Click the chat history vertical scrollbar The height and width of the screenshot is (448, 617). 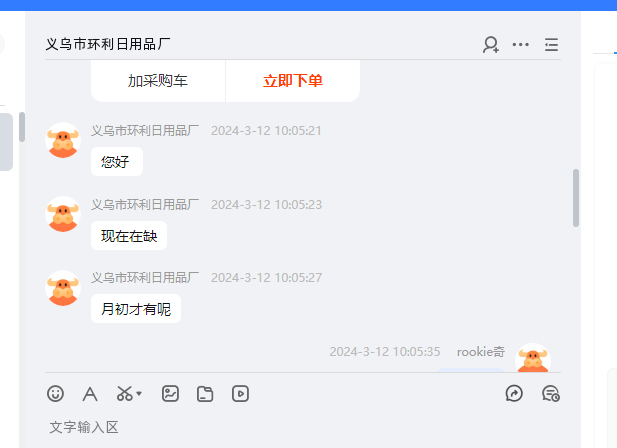(x=576, y=198)
